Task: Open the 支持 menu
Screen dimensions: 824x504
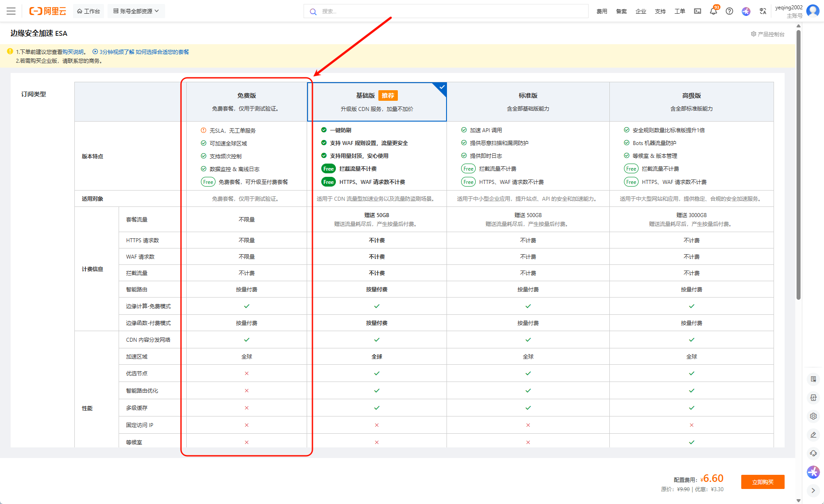Action: coord(660,11)
